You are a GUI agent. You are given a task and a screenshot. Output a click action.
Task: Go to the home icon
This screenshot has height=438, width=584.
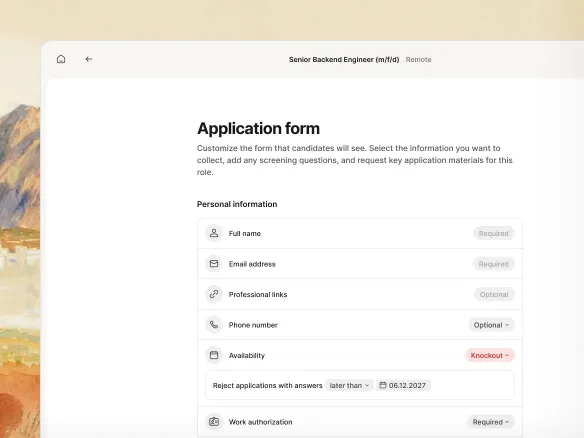(x=61, y=59)
